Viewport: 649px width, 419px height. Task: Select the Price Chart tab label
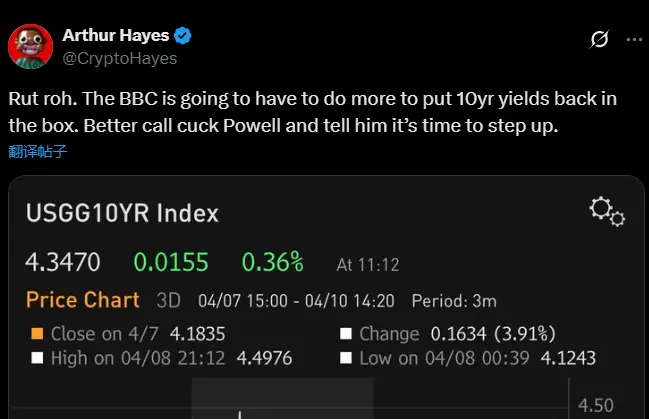point(83,300)
